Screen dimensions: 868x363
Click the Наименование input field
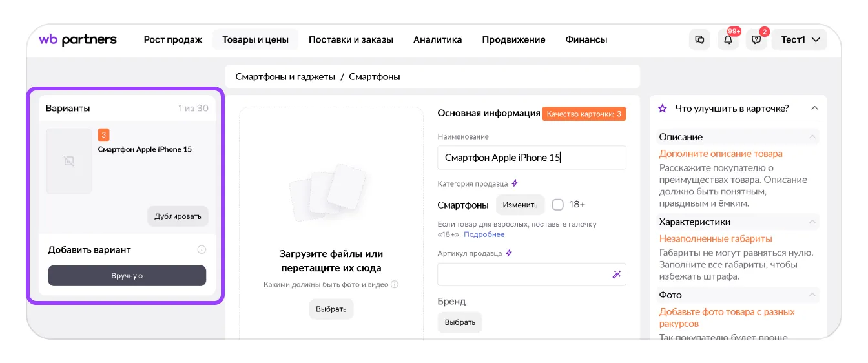point(531,158)
